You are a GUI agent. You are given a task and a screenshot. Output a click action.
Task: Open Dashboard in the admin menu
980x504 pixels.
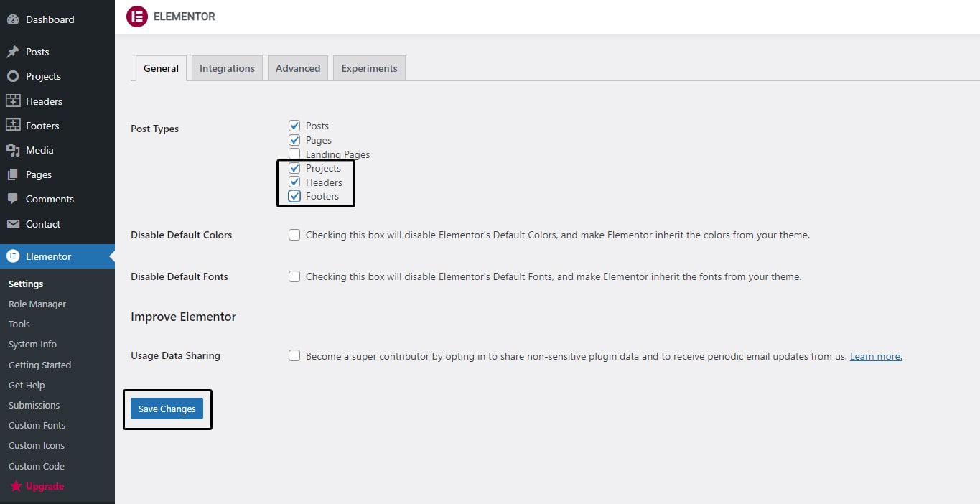tap(57, 19)
